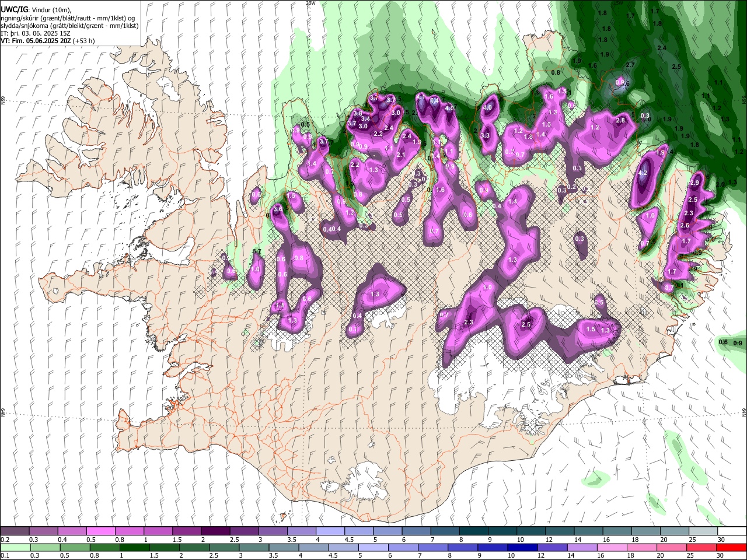This screenshot has width=747, height=560.
Task: Pick the snow legend swatch starting at 0.3
Action: coord(44,531)
